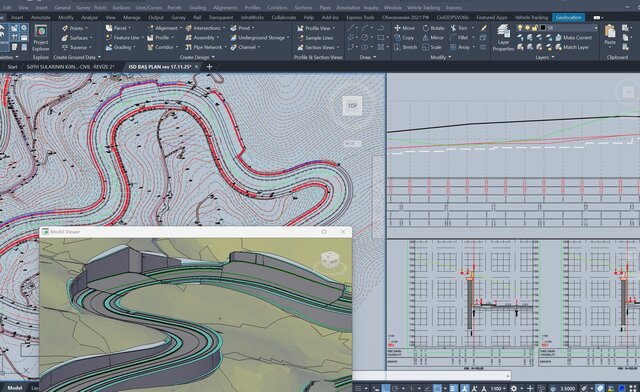Screen dimensions: 640x392
Task: Open the Layer Properties manager
Action: (503, 38)
